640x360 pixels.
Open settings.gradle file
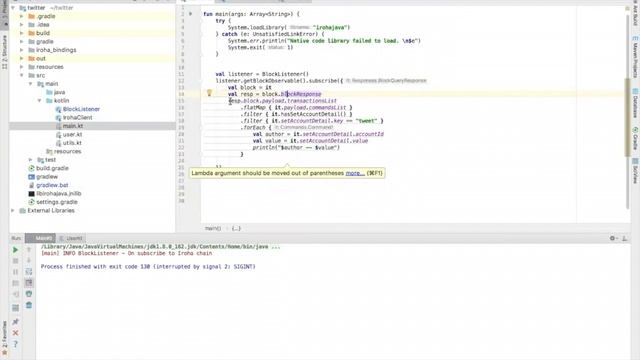point(56,202)
